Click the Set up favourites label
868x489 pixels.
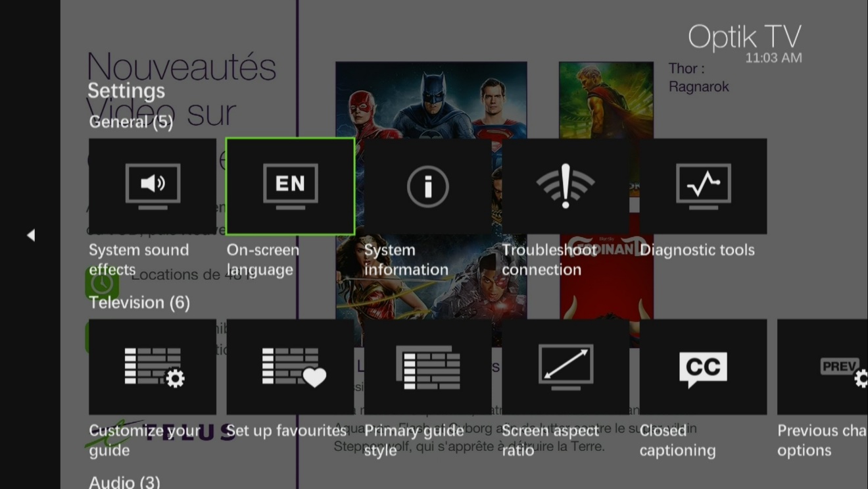click(x=287, y=431)
